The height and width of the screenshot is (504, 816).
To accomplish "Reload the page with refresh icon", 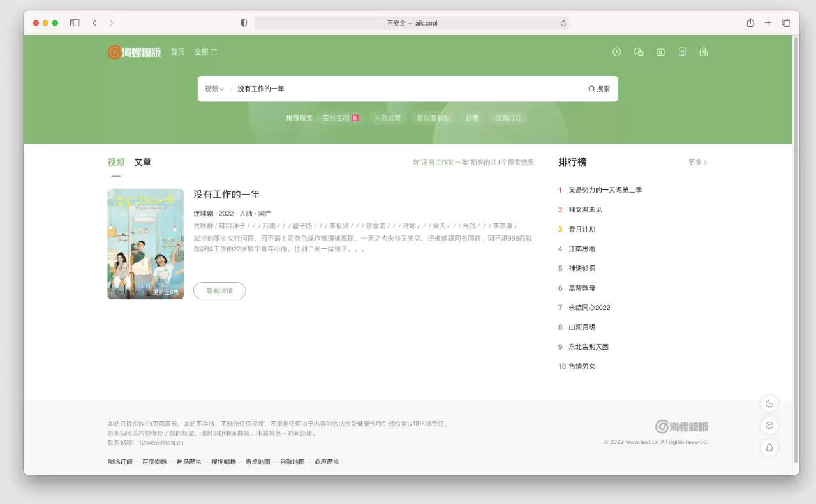I will [x=563, y=23].
